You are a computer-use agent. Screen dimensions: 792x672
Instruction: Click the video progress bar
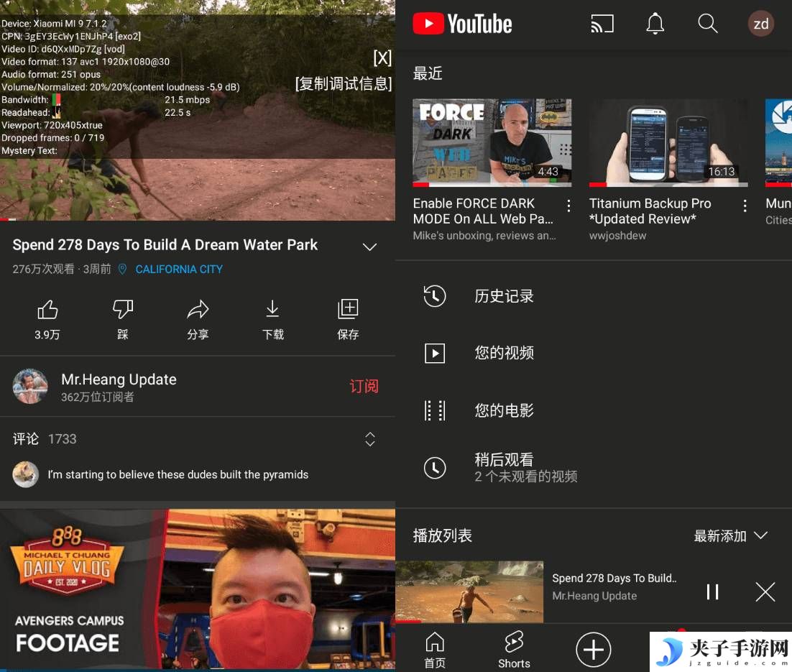click(x=198, y=219)
